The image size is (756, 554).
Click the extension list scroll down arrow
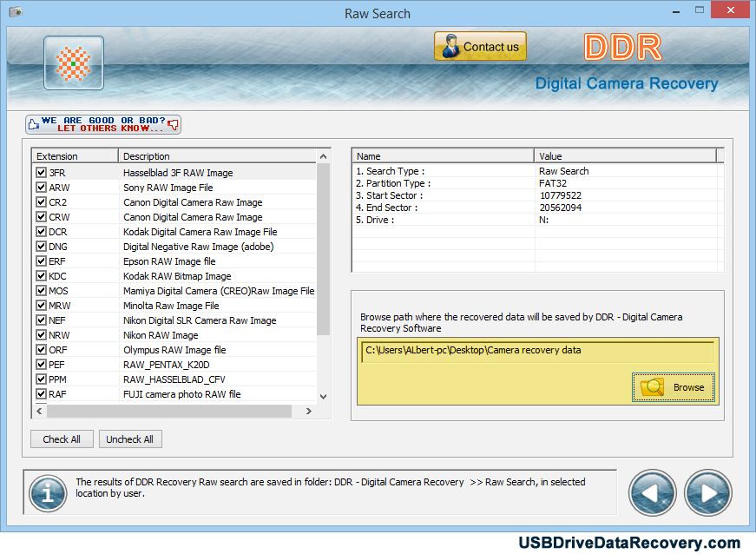click(324, 396)
